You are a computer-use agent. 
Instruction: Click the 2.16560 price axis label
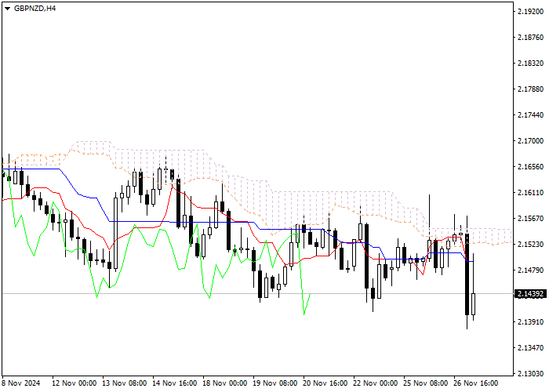click(x=530, y=167)
